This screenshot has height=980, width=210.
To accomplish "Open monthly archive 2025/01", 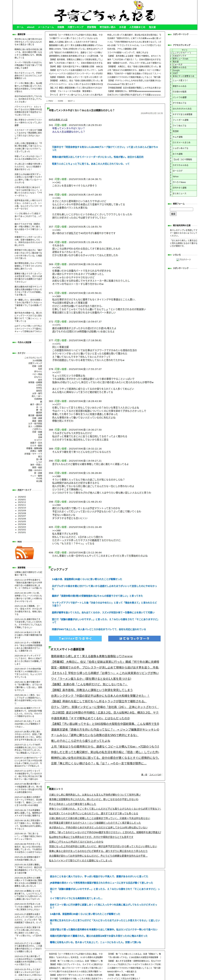I will (22, 532).
